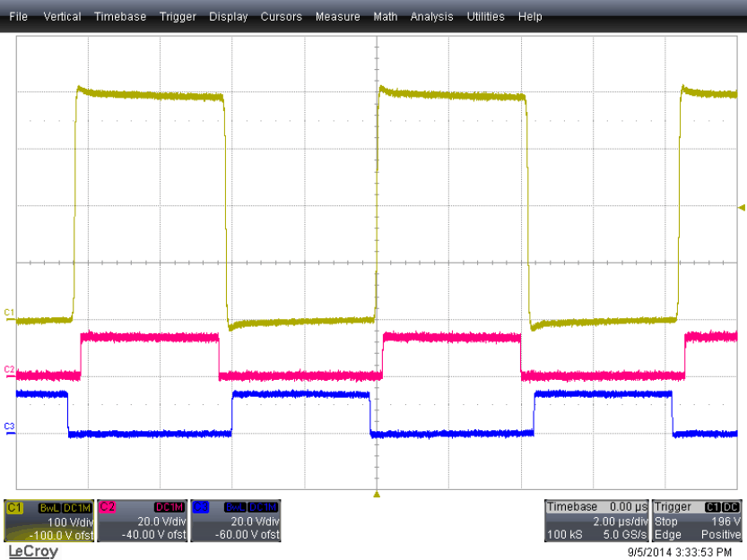
Task: Open the Measure menu
Action: tap(337, 16)
